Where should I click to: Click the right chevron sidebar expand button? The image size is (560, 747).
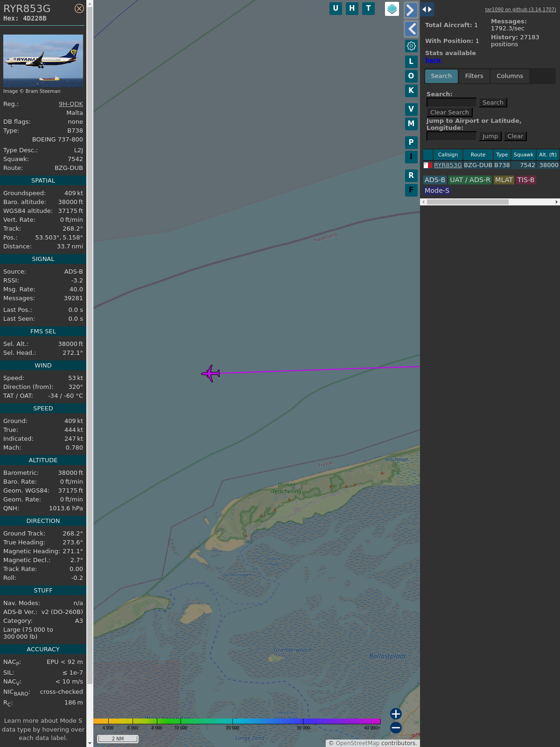411,10
